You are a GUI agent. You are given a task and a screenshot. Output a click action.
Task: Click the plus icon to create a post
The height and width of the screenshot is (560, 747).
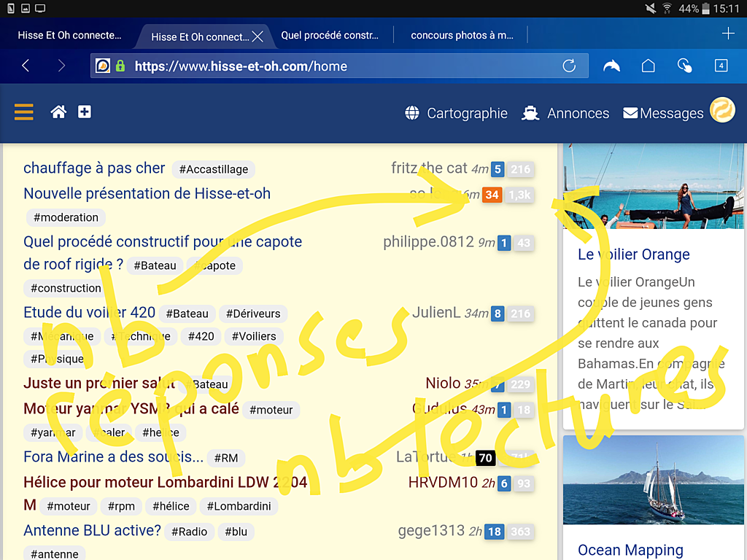click(85, 112)
